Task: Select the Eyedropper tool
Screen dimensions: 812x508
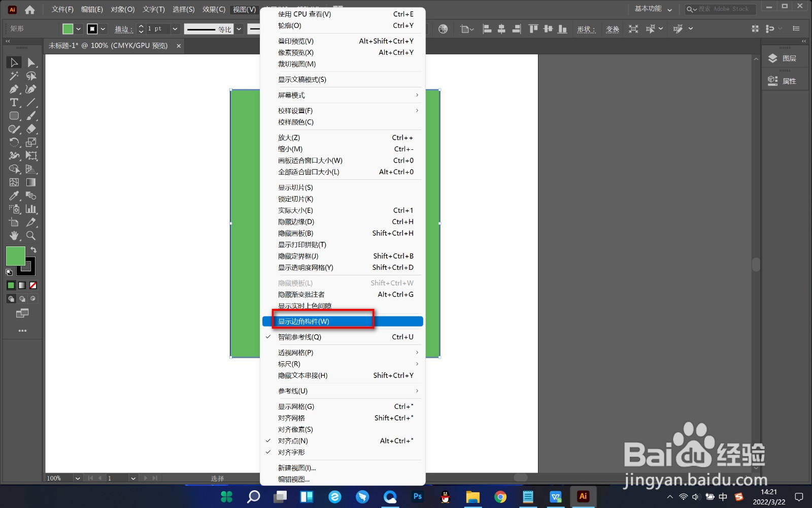Action: tap(14, 196)
